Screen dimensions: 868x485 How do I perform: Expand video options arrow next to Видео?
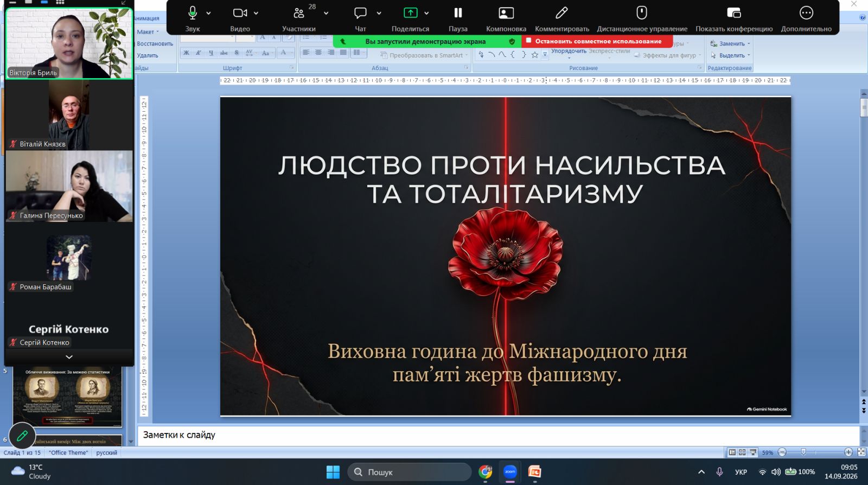(256, 13)
